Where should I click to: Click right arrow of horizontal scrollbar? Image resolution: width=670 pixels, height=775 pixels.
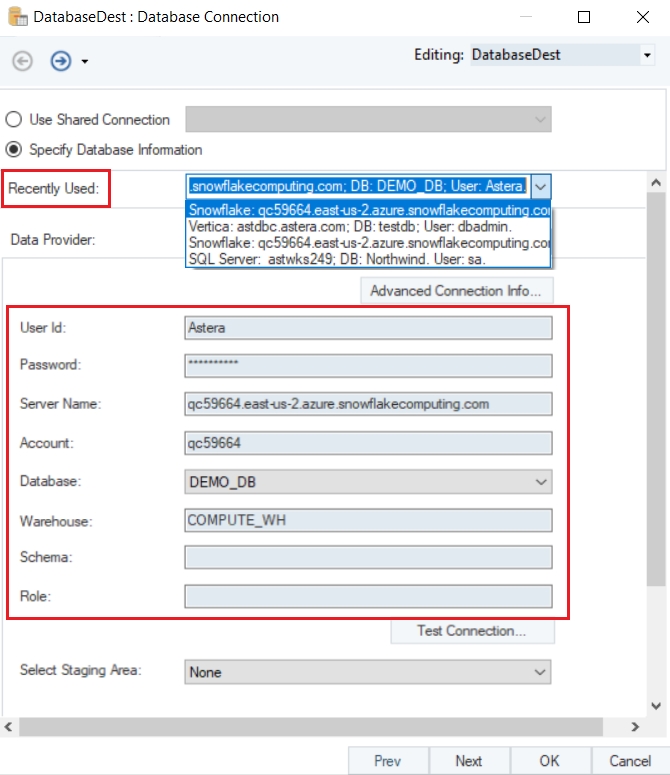tap(634, 727)
